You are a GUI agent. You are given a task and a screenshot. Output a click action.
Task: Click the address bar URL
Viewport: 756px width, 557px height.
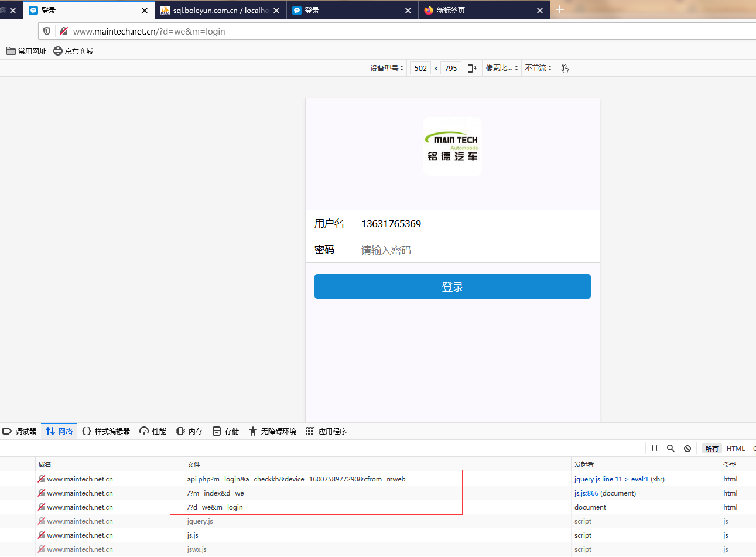149,32
